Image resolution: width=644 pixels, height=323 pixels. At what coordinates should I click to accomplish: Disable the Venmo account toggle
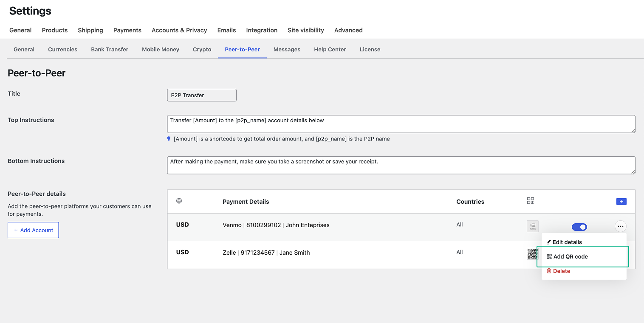pyautogui.click(x=579, y=227)
